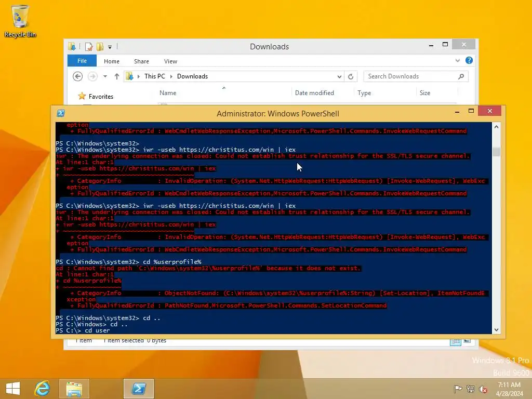Viewport: 532px width, 399px height.
Task: Expand the address bar history dropdown
Action: coord(339,77)
